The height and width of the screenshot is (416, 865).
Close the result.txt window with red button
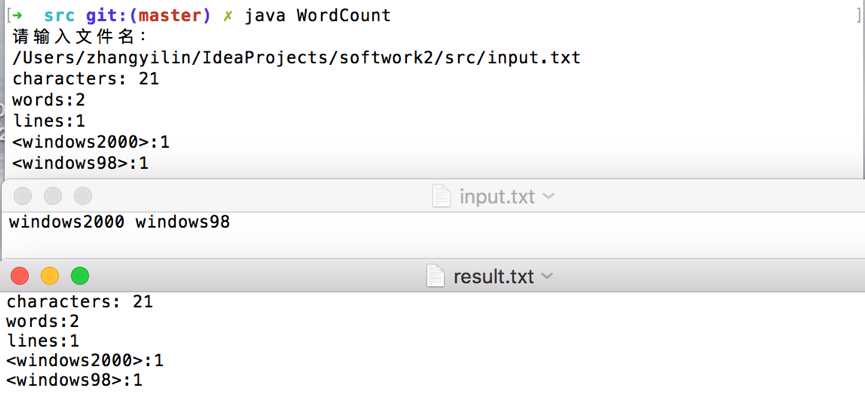pos(20,276)
